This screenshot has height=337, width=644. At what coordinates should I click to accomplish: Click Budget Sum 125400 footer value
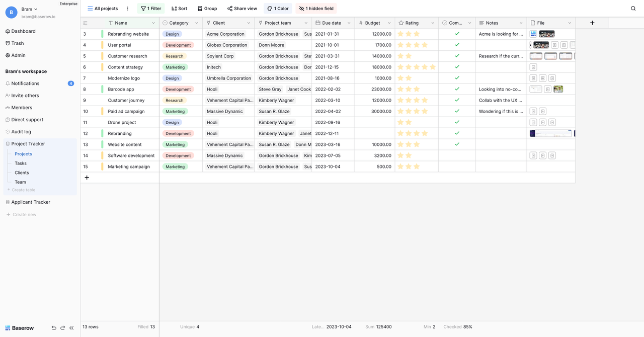click(x=379, y=327)
